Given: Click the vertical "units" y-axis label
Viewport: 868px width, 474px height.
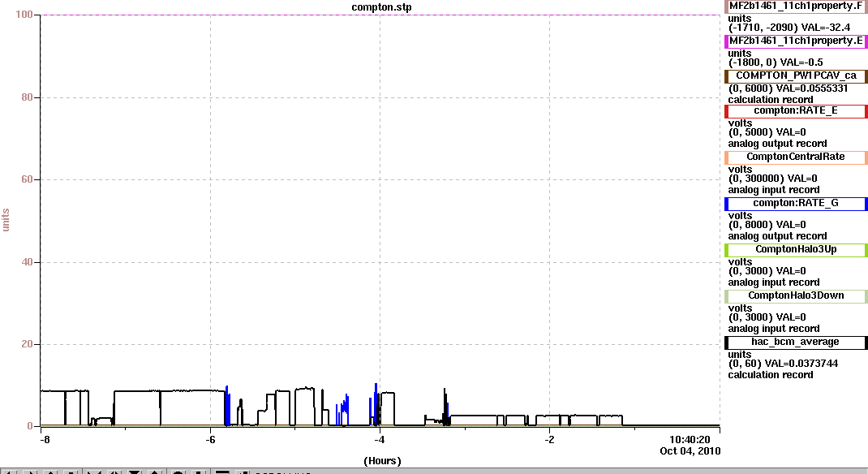Looking at the screenshot, I should [x=6, y=220].
